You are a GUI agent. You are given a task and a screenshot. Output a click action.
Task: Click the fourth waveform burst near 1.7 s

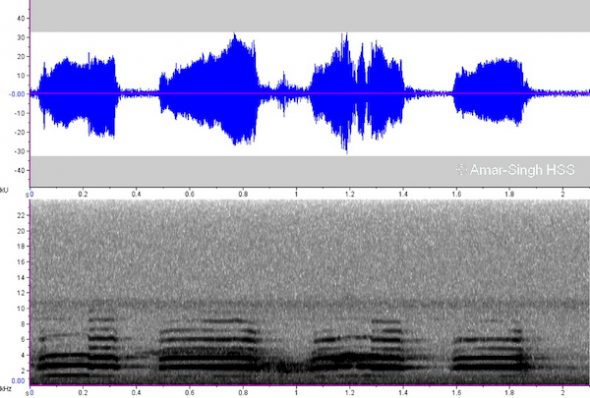point(491,92)
